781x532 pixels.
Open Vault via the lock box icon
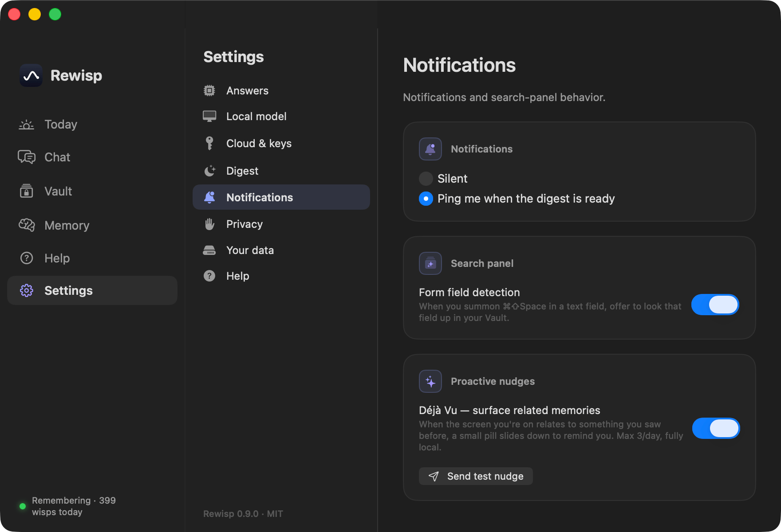(27, 191)
